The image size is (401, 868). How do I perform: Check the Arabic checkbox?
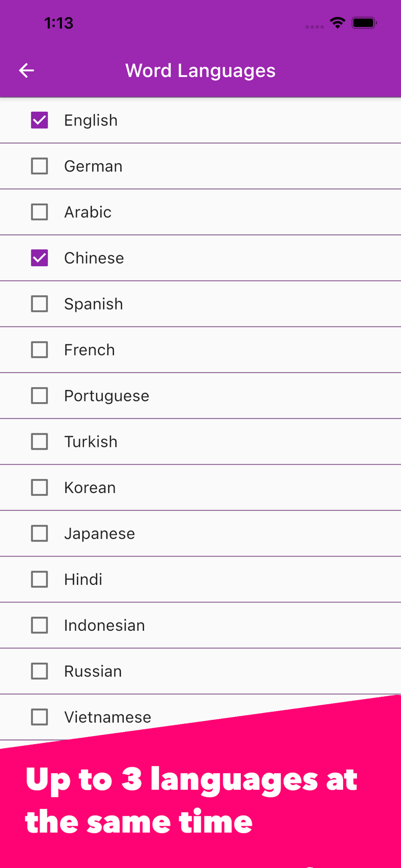coord(39,212)
